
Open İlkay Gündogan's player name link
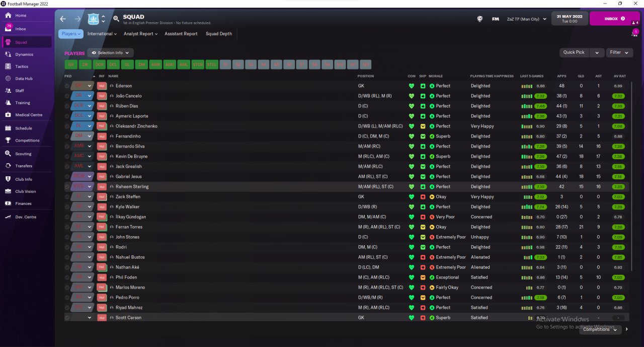[130, 217]
